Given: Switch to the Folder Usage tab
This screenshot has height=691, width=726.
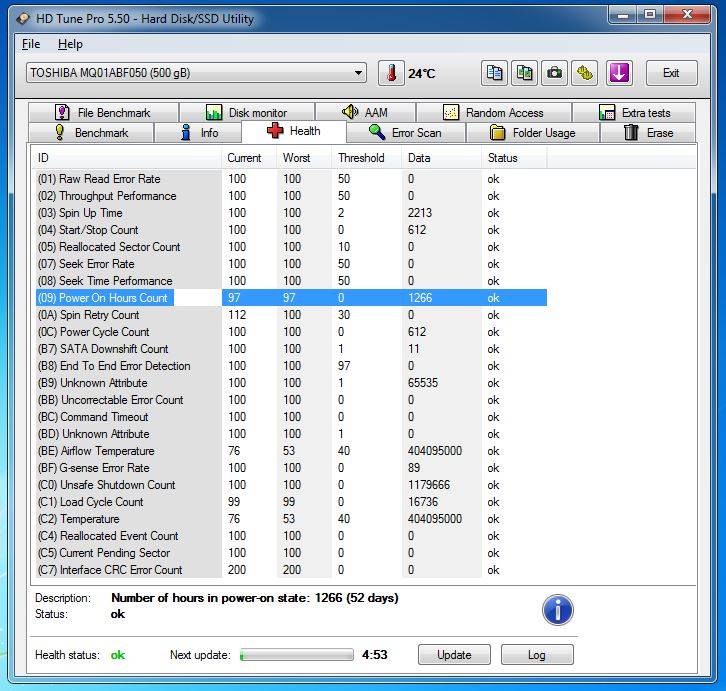Looking at the screenshot, I should (532, 133).
